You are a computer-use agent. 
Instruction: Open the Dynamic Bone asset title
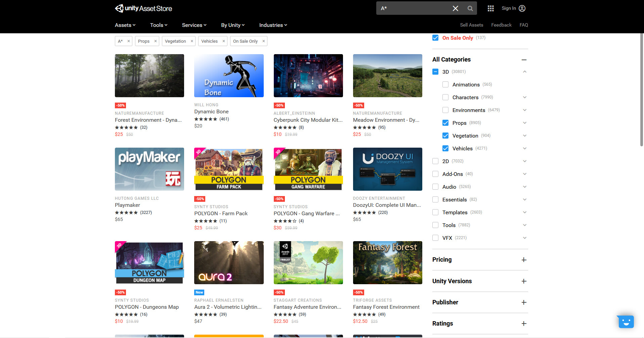click(211, 112)
